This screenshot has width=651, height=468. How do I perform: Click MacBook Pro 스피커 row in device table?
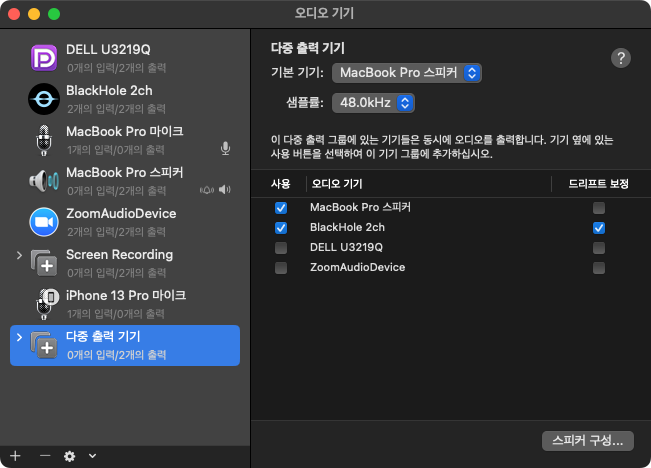[451, 208]
